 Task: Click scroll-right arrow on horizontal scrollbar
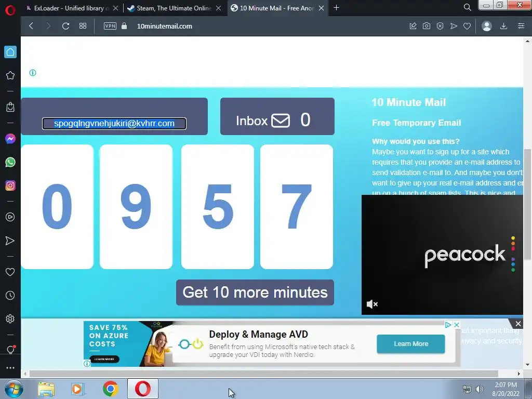point(519,374)
